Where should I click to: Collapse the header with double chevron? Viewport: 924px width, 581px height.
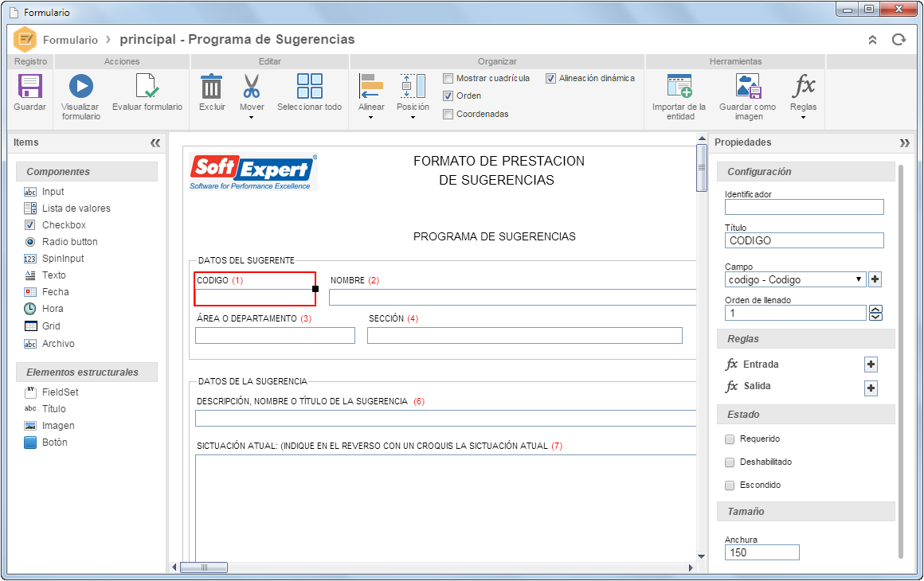coord(873,40)
